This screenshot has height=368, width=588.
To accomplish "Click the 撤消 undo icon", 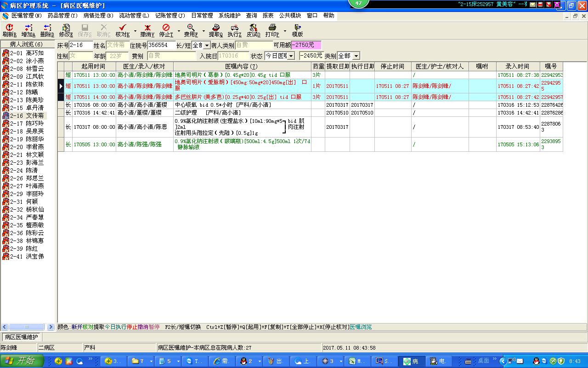I will (x=147, y=28).
